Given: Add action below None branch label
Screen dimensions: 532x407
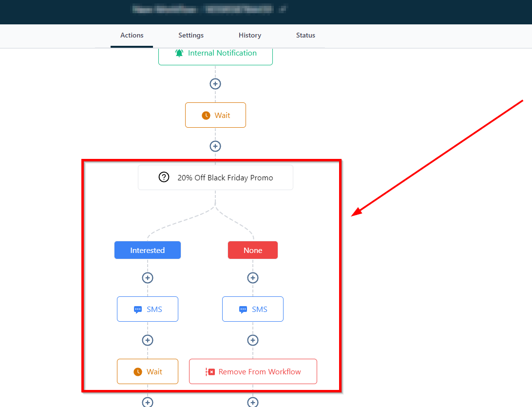Looking at the screenshot, I should pos(253,278).
